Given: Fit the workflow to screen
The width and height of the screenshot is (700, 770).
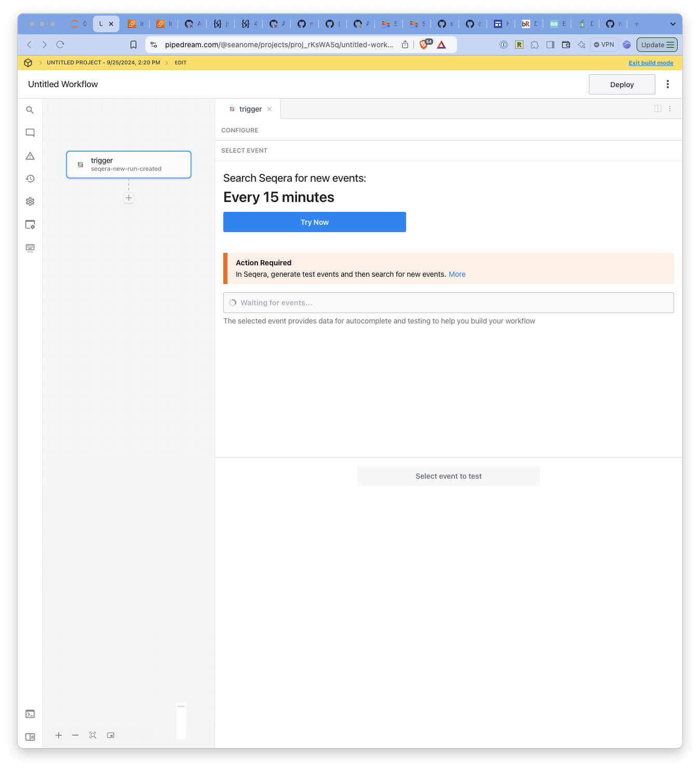Looking at the screenshot, I should point(92,735).
